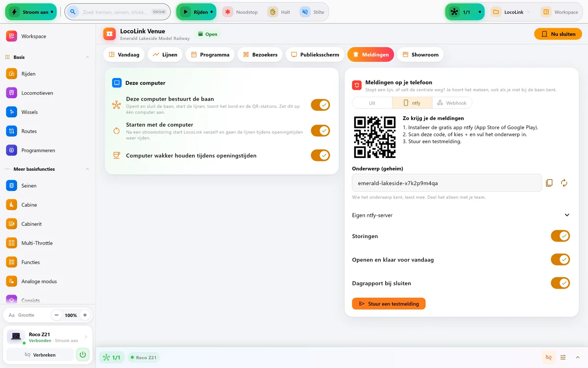Click the Cabinerit icon in the sidebar

pyautogui.click(x=12, y=224)
